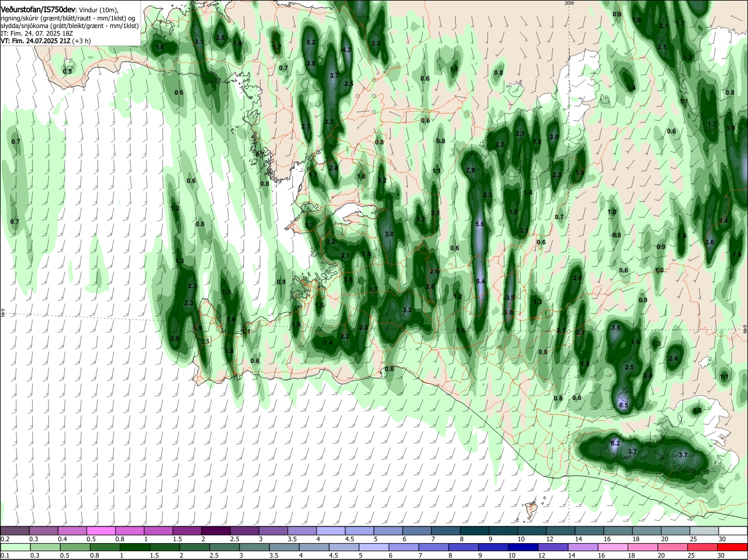Image resolution: width=748 pixels, height=560 pixels.
Task: Click the 2.9 precipitation value on map
Action: (471, 170)
